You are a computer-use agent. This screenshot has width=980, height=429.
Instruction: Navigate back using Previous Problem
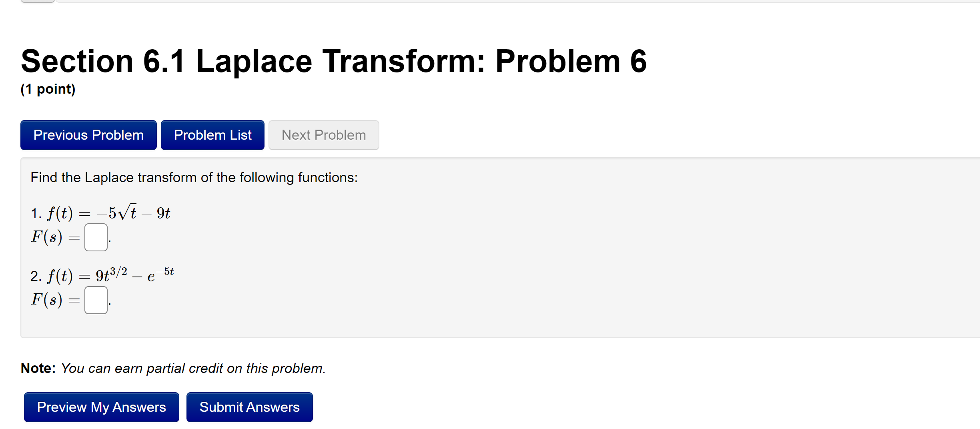click(88, 135)
